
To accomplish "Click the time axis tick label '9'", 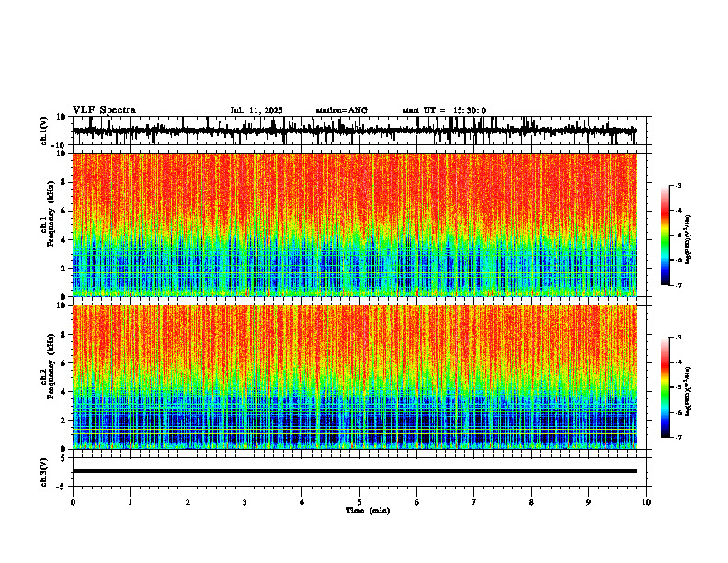I will pos(588,502).
